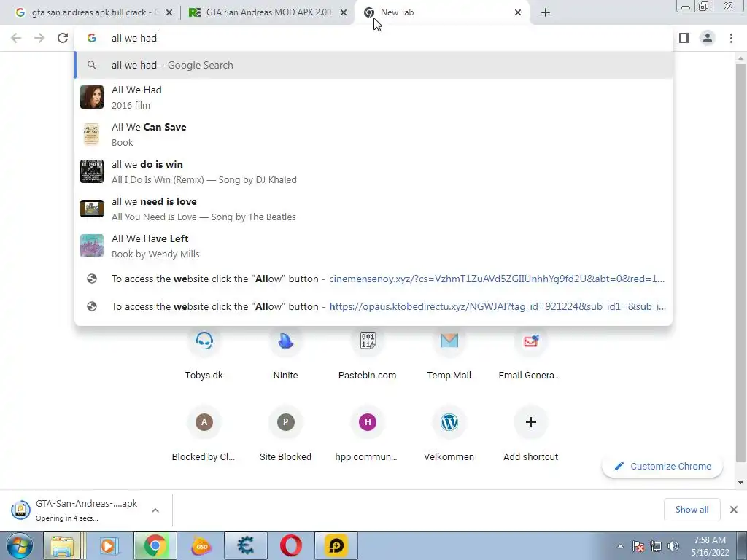This screenshot has width=747, height=560.
Task: Open the hpp commun... shortcut
Action: 368,434
